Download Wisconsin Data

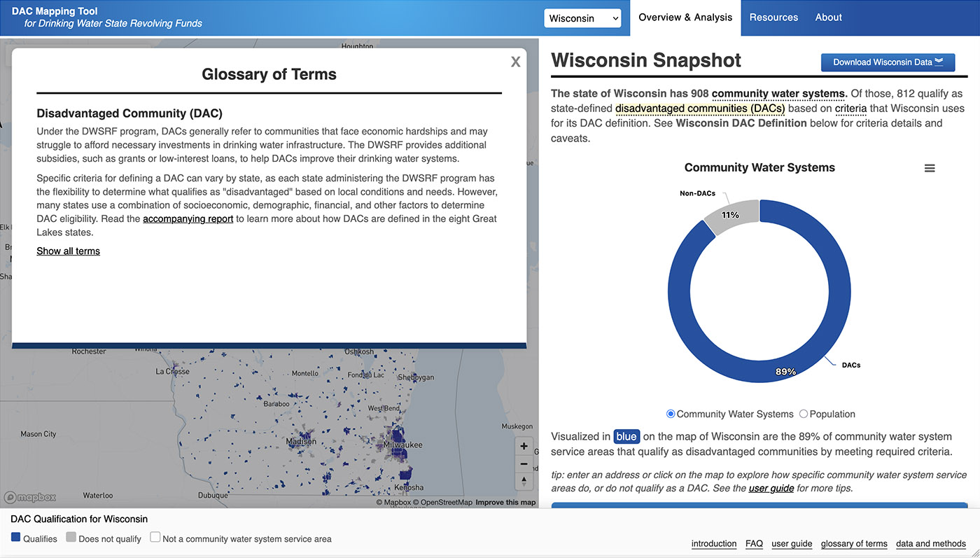click(888, 62)
